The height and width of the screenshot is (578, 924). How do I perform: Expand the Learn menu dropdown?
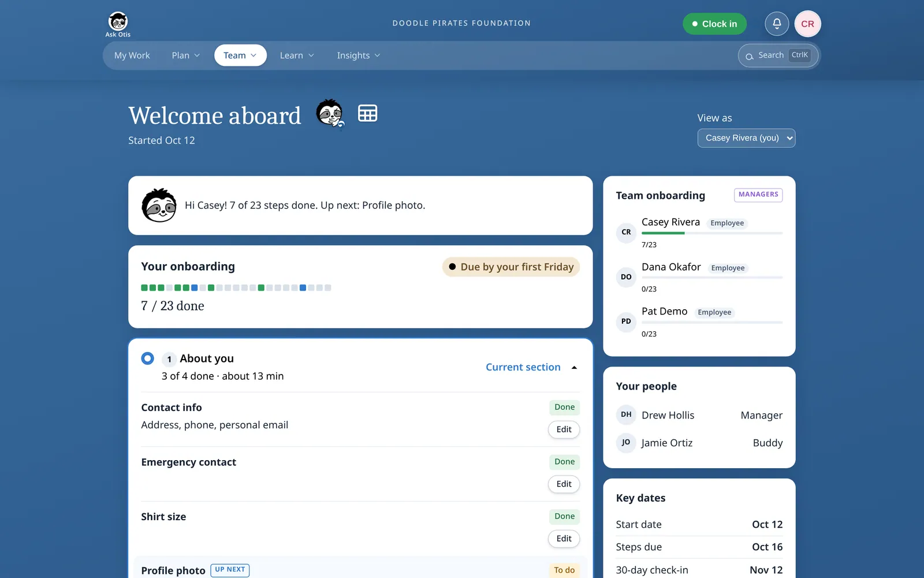click(297, 55)
